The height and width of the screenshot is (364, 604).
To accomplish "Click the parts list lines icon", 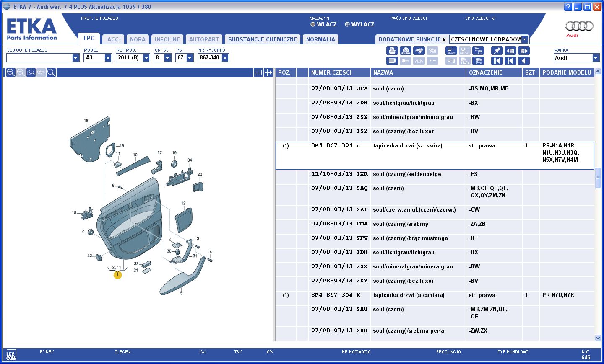I will point(392,61).
